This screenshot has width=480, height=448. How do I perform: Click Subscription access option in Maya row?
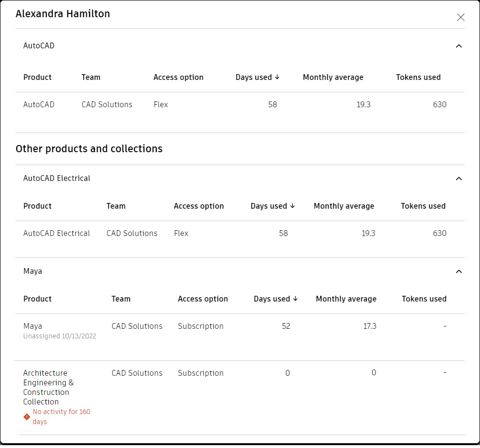point(201,326)
